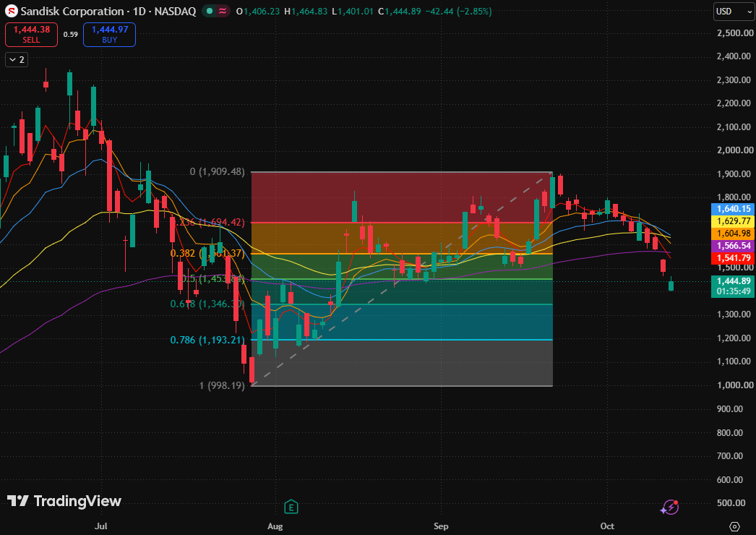Image resolution: width=756 pixels, height=535 pixels.
Task: Click the purple 1,566.54 price tag
Action: pyautogui.click(x=733, y=246)
